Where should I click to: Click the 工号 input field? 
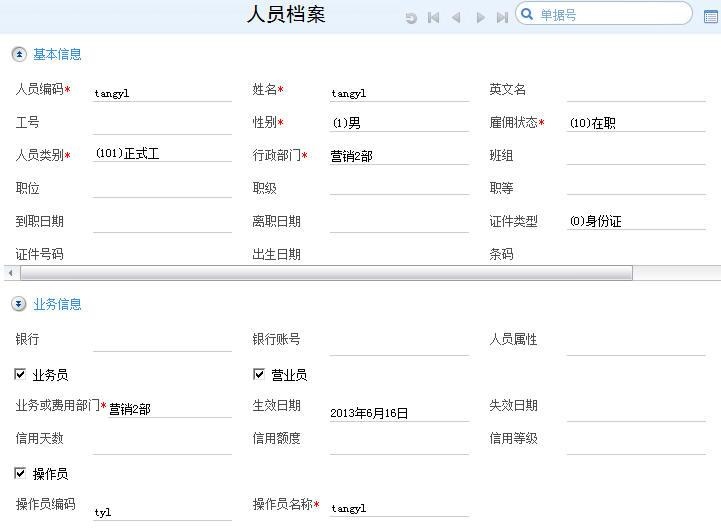click(x=162, y=125)
